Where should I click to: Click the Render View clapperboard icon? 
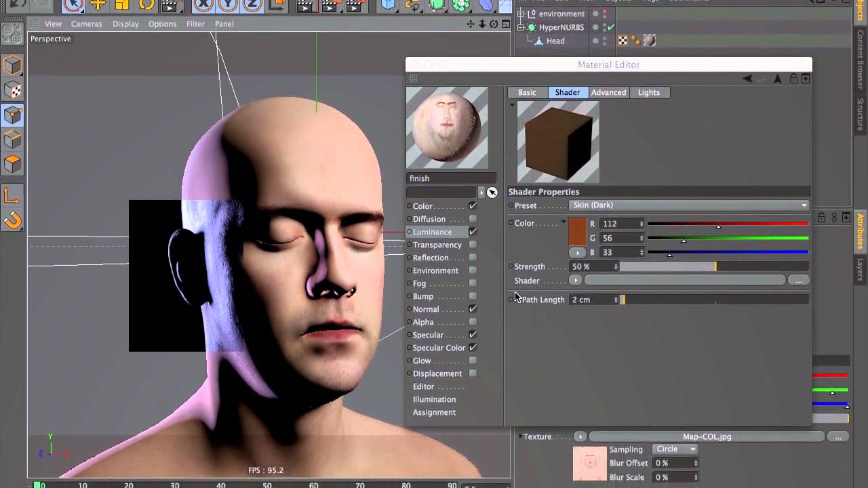coord(307,5)
